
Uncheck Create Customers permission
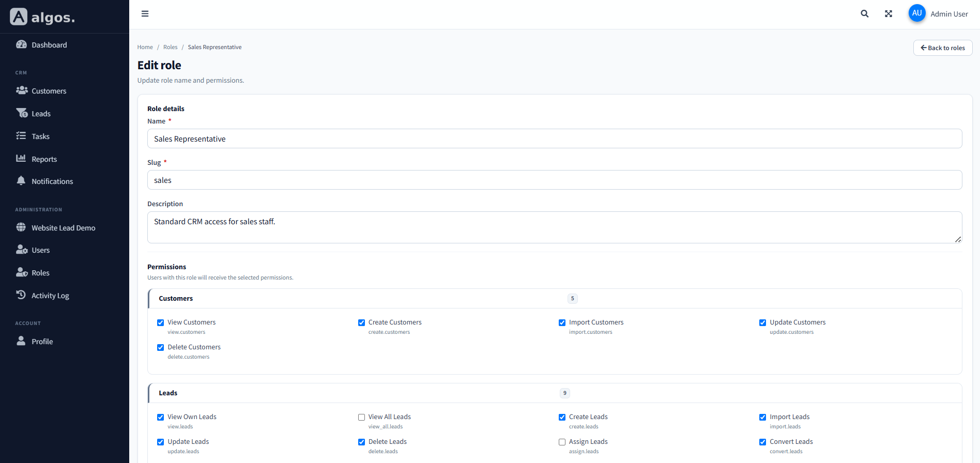[361, 322]
